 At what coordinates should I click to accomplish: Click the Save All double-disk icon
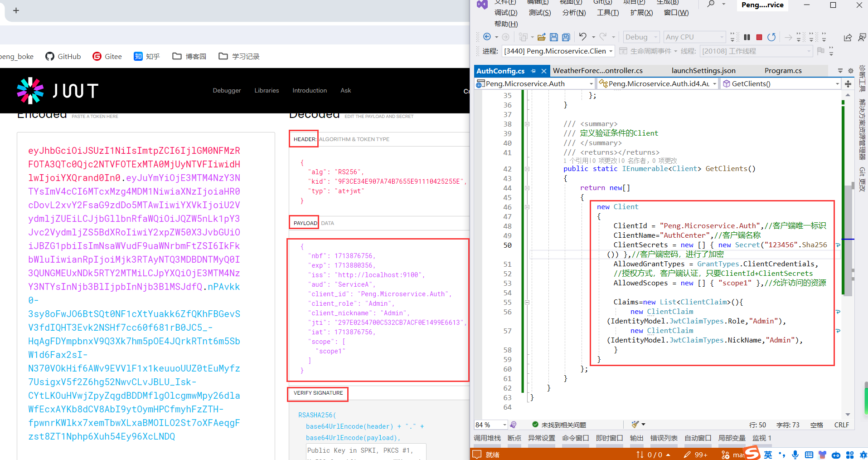pyautogui.click(x=566, y=37)
